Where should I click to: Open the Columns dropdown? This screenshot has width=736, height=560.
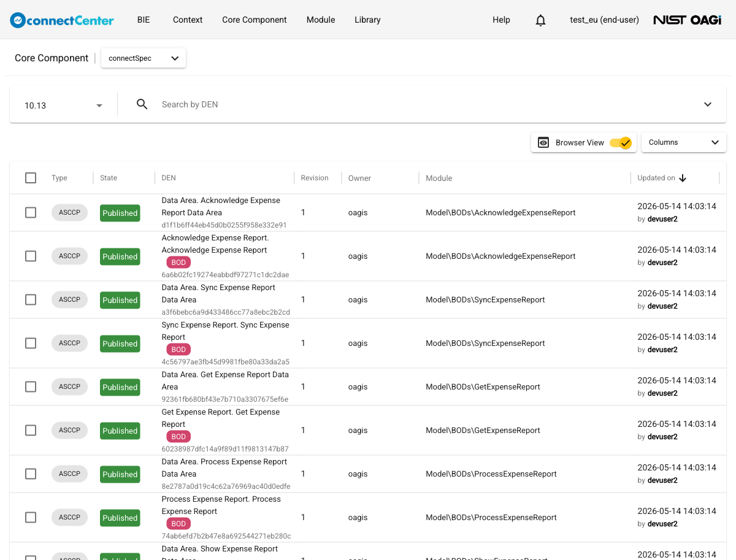[x=684, y=142]
